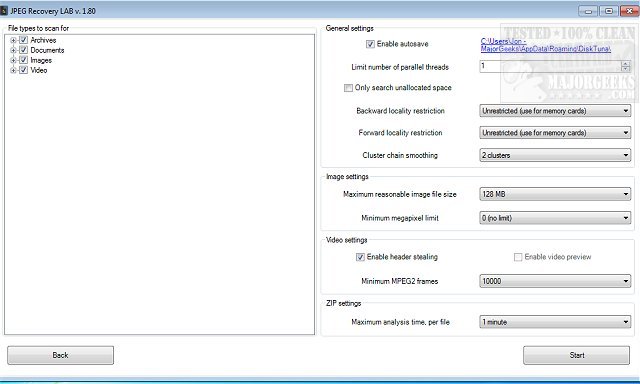Viewport: 640px width, 384px height.
Task: Uncheck the Video file type checkbox
Action: coord(23,70)
